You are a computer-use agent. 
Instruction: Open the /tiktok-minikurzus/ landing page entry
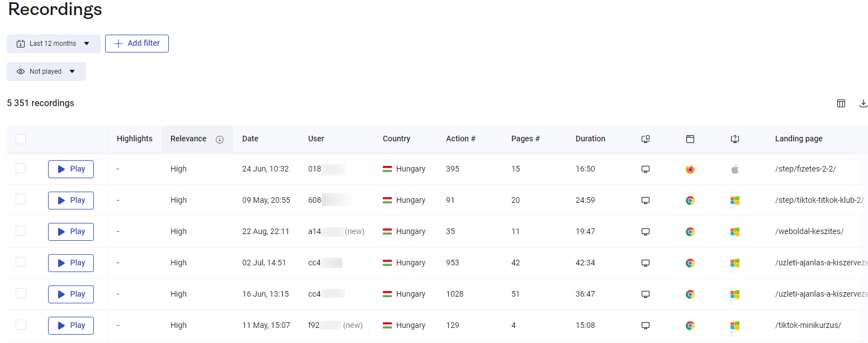tap(808, 326)
